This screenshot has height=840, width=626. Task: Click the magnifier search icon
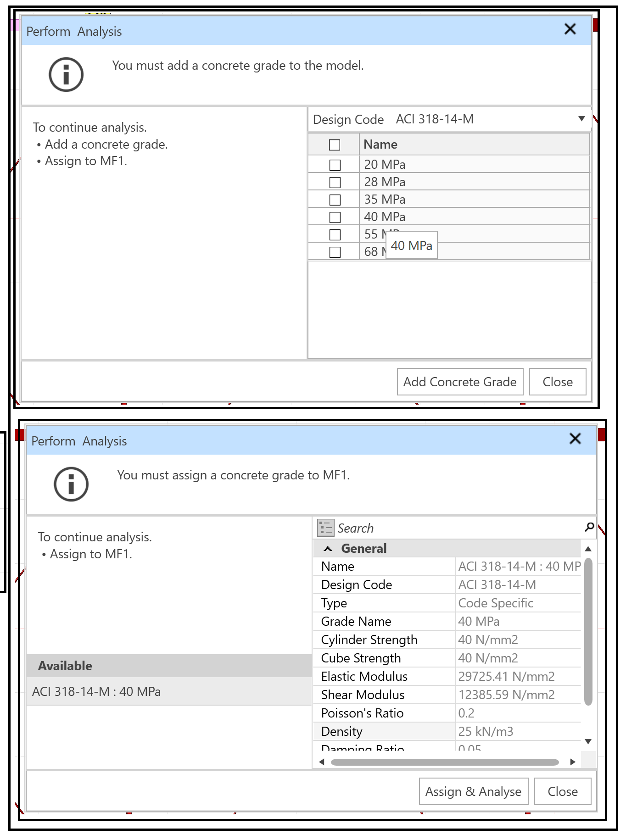click(590, 527)
